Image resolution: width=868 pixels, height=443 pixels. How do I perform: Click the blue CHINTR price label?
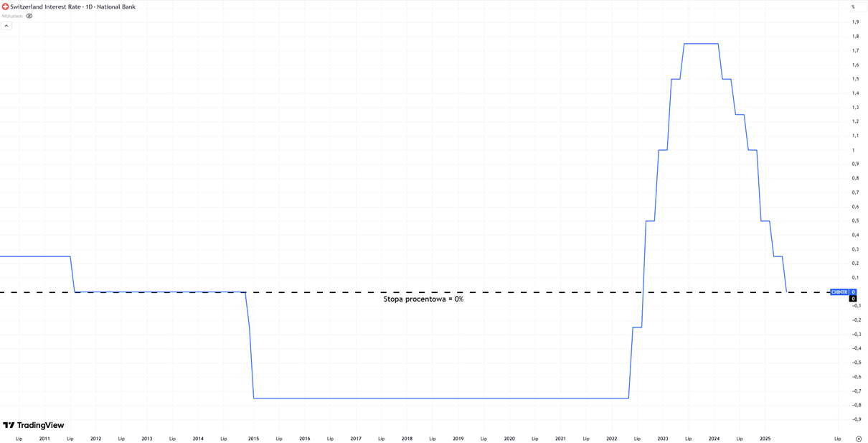point(839,292)
